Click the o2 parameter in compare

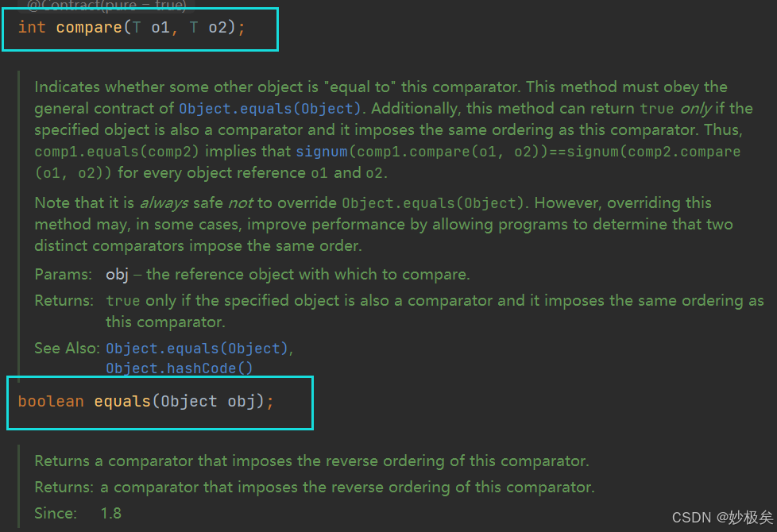218,27
